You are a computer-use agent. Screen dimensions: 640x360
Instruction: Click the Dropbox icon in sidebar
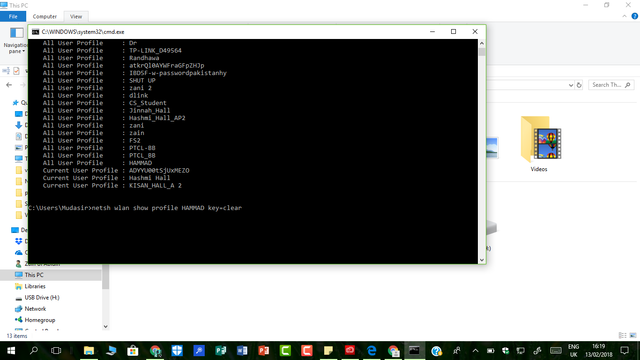pyautogui.click(x=18, y=241)
